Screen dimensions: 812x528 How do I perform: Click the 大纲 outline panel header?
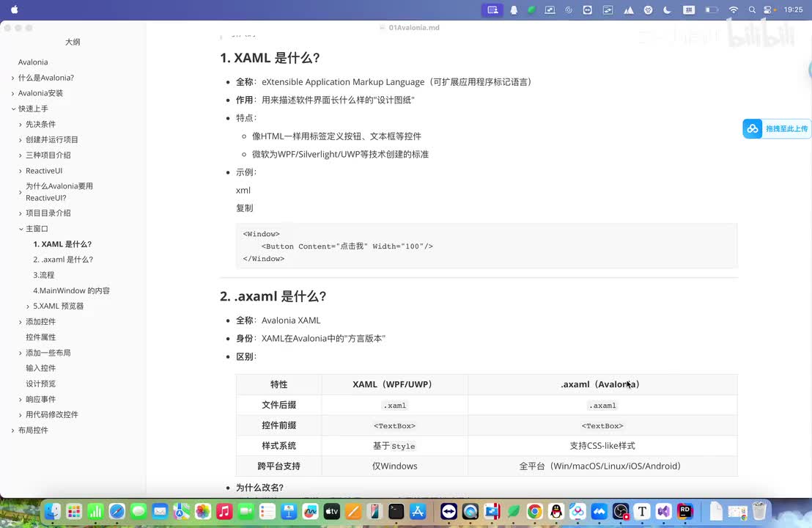coord(73,42)
